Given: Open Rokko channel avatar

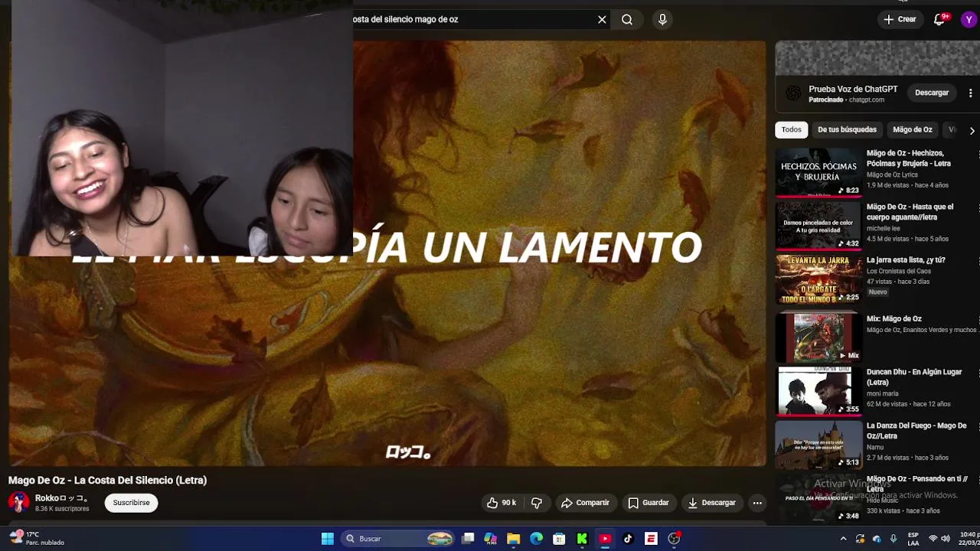Looking at the screenshot, I should coord(18,502).
